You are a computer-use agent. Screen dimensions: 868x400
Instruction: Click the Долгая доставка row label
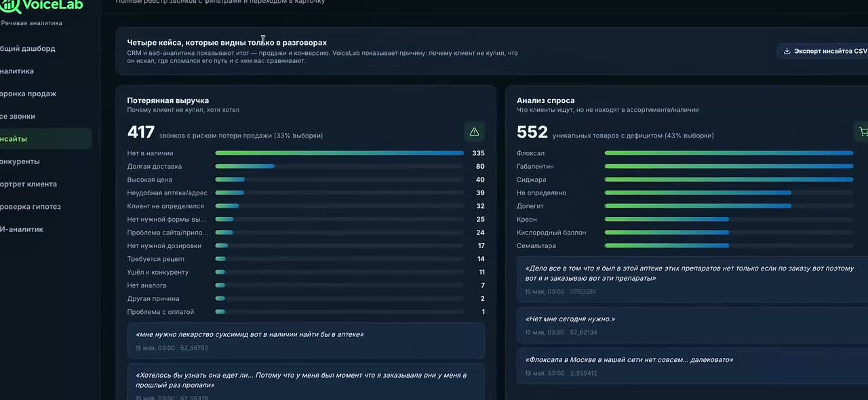(x=155, y=166)
